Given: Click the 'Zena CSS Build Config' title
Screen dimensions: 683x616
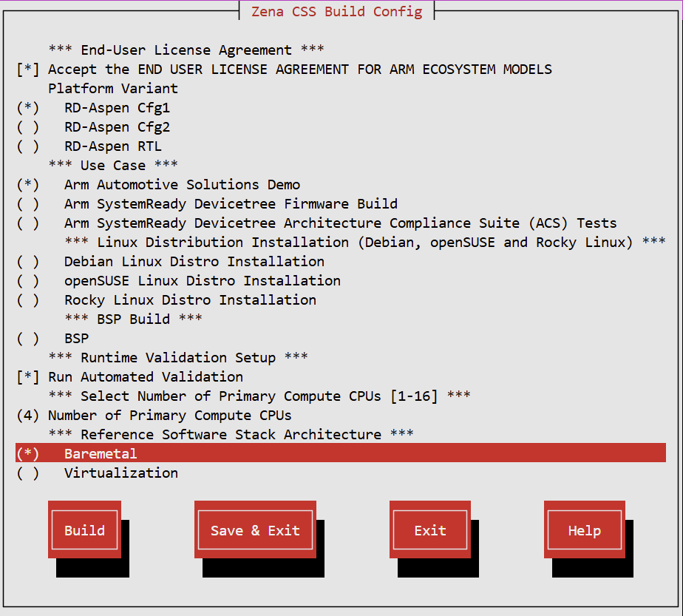Looking at the screenshot, I should (x=337, y=11).
